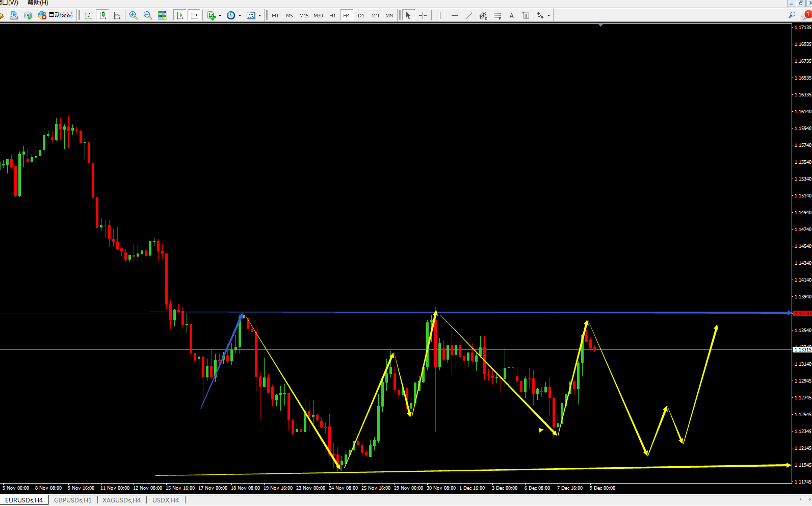Click the '30 Nov 08:00' time label

coord(441,488)
